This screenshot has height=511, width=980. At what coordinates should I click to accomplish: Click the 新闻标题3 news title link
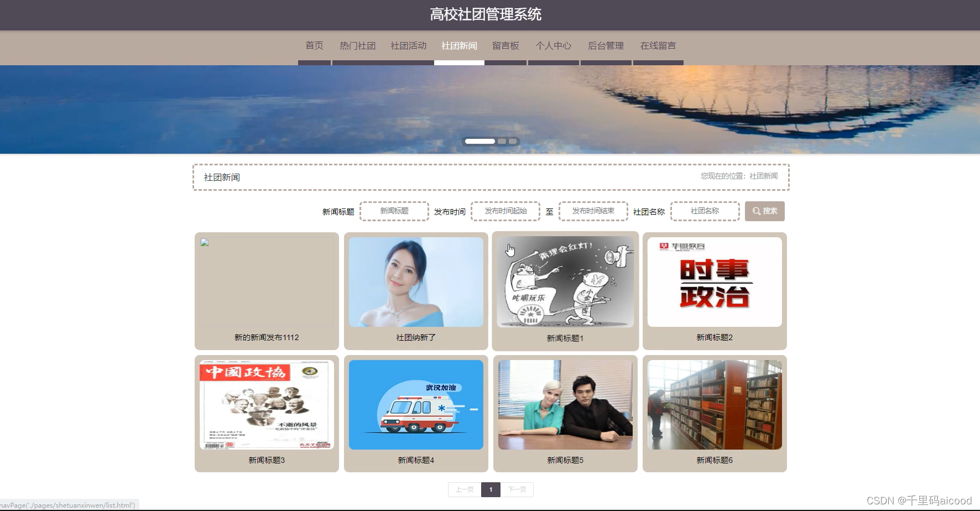click(267, 460)
